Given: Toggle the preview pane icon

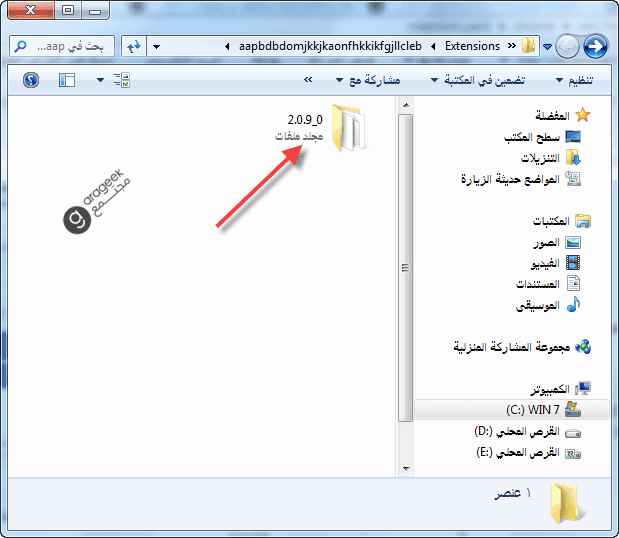Looking at the screenshot, I should point(67,80).
